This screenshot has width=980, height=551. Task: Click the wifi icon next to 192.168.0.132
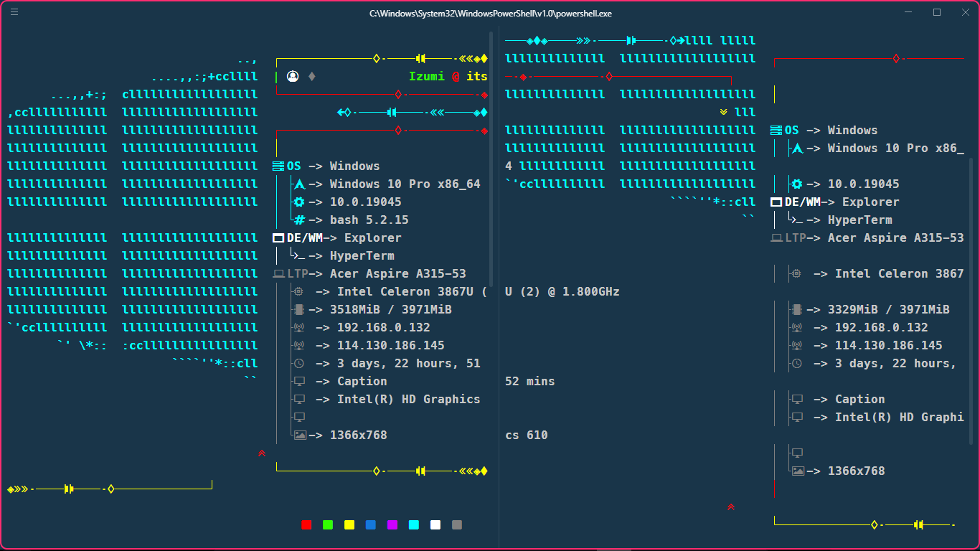coord(300,327)
